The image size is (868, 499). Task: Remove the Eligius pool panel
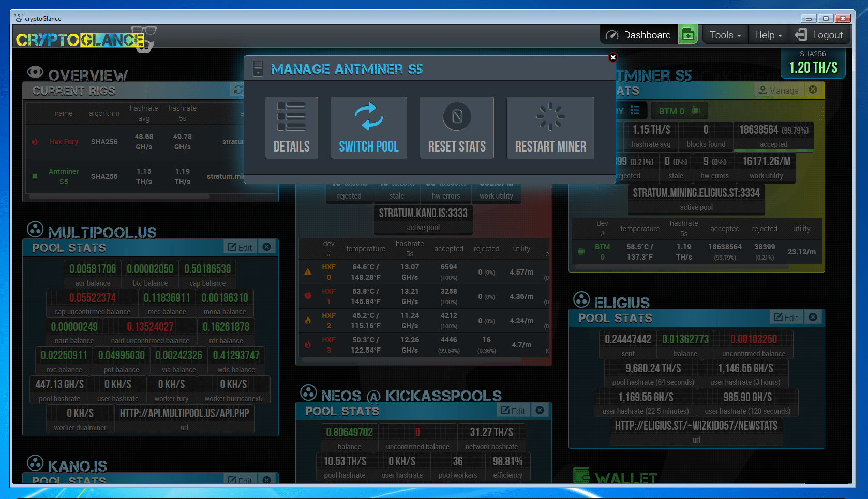click(813, 317)
